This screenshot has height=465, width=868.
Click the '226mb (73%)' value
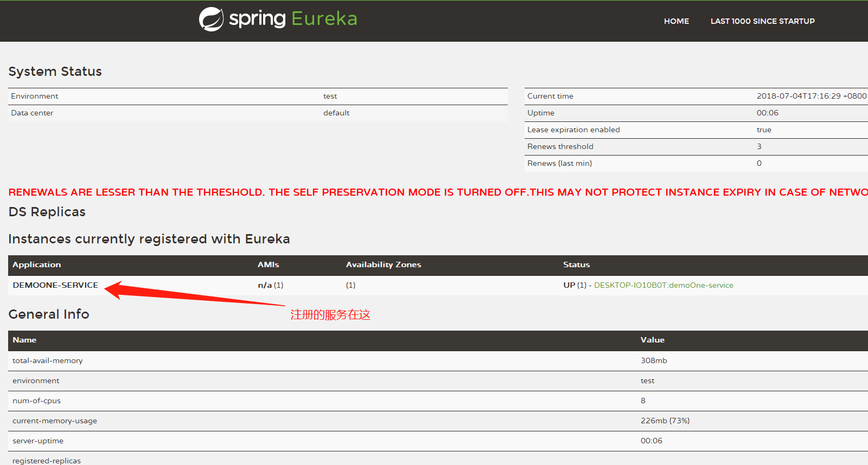coord(665,421)
